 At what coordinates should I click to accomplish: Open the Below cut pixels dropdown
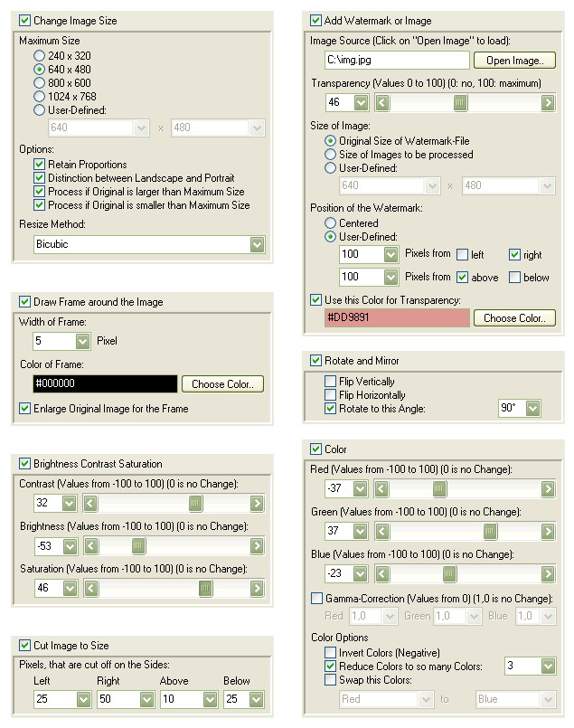[x=257, y=700]
